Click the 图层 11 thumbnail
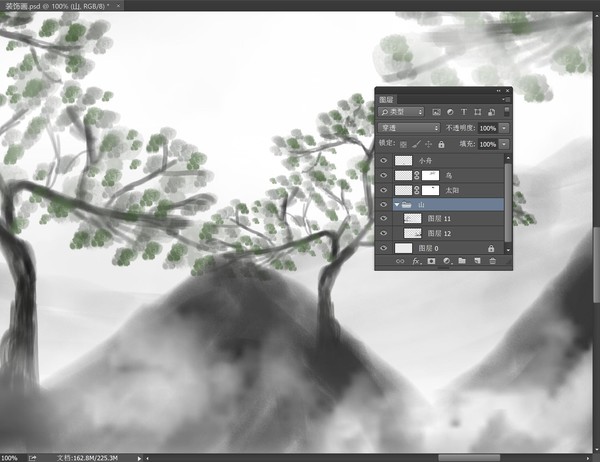 (x=412, y=219)
